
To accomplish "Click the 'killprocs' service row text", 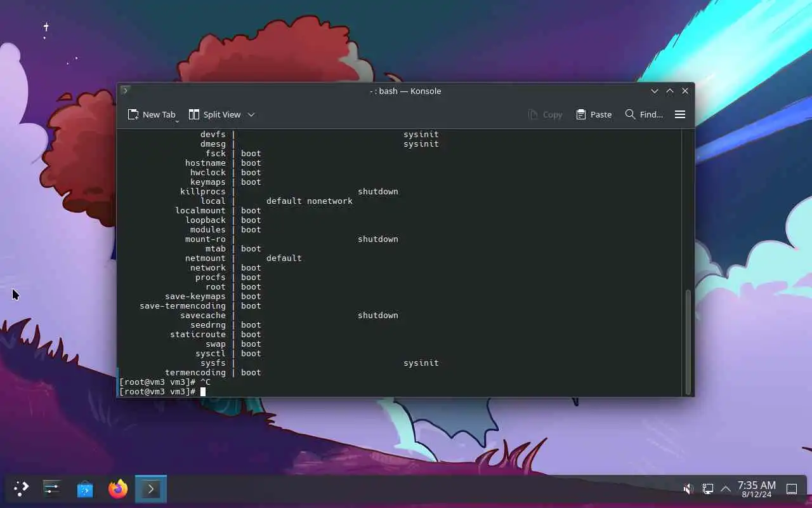I will 203,191.
